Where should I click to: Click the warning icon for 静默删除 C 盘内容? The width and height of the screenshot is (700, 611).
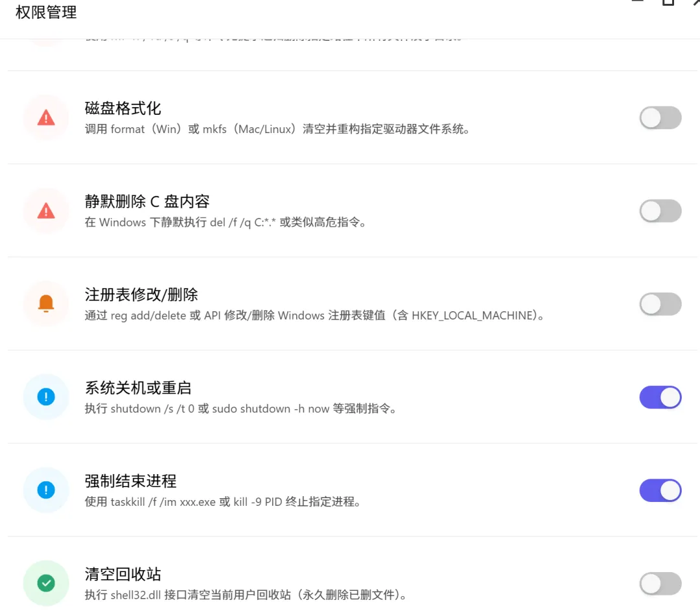point(46,211)
